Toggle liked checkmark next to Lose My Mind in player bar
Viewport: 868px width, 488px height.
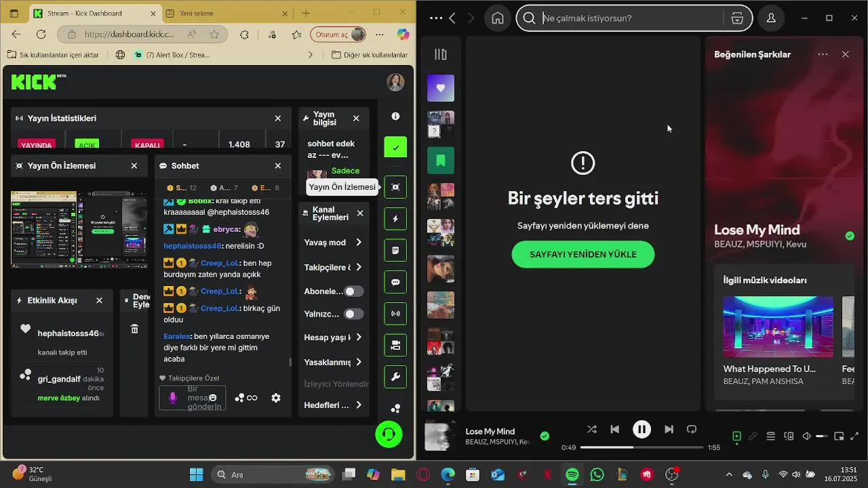[x=545, y=436]
